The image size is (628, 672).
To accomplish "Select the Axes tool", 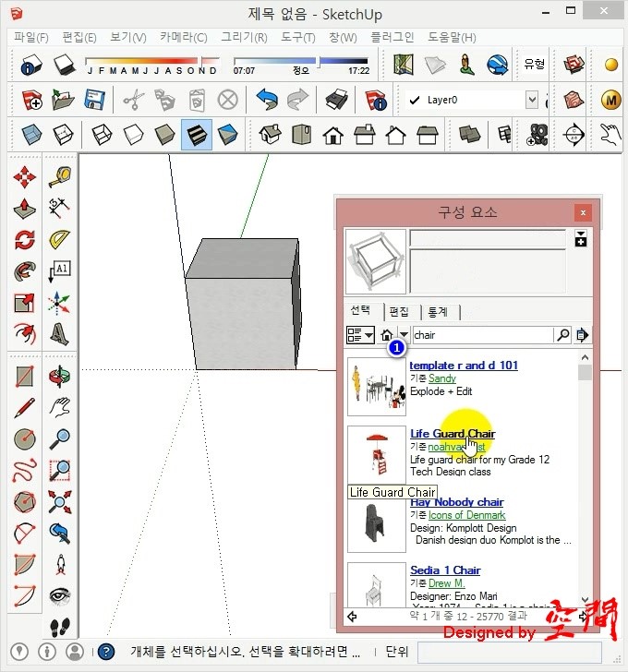I will click(x=60, y=303).
